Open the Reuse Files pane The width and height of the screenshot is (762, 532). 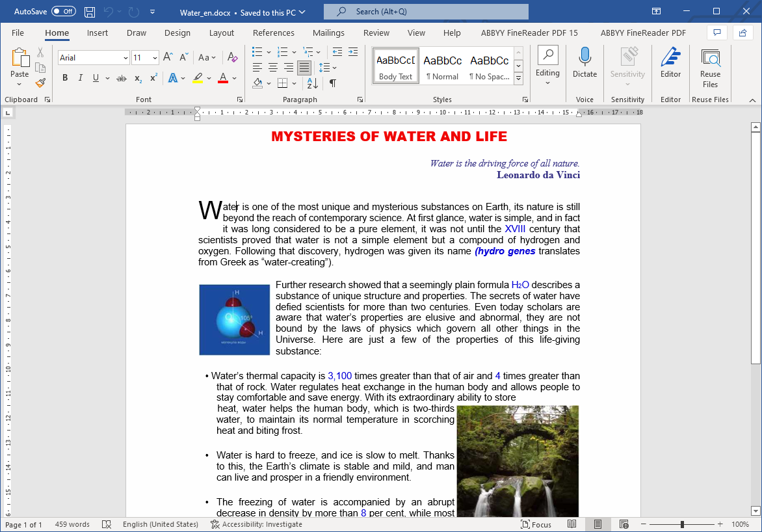coord(710,68)
